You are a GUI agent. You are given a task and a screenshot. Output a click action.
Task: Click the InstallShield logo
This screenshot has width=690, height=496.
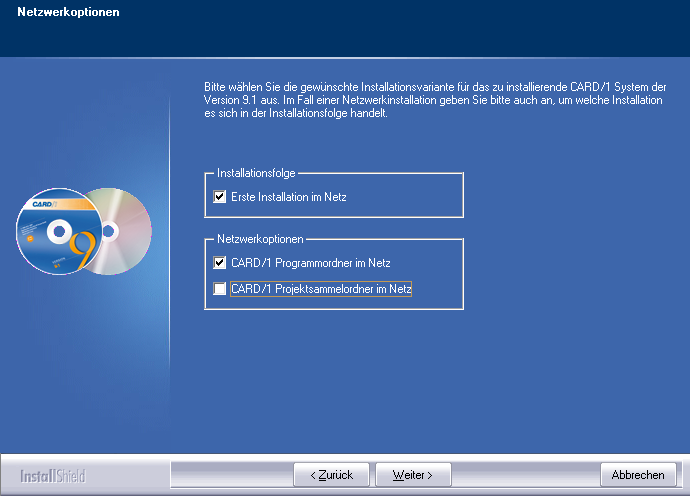coord(53,476)
